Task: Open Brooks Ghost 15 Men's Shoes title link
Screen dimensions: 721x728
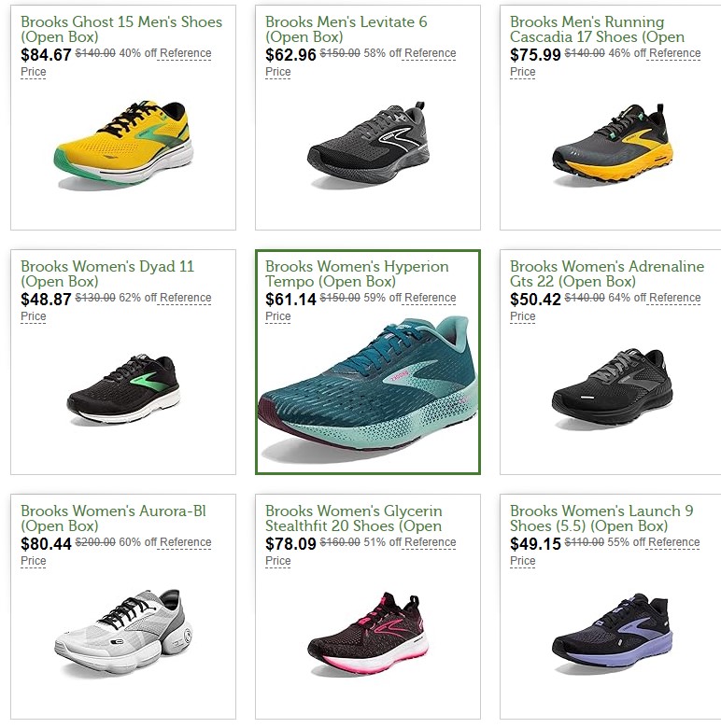Action: point(121,29)
